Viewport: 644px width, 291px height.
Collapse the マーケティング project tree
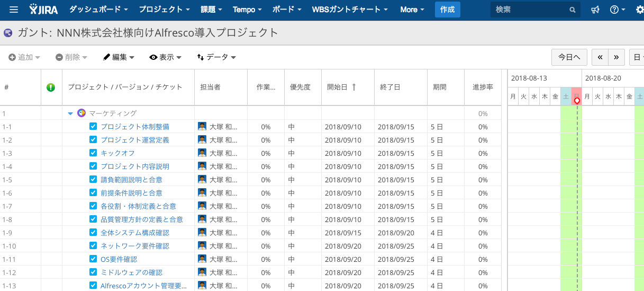point(70,113)
